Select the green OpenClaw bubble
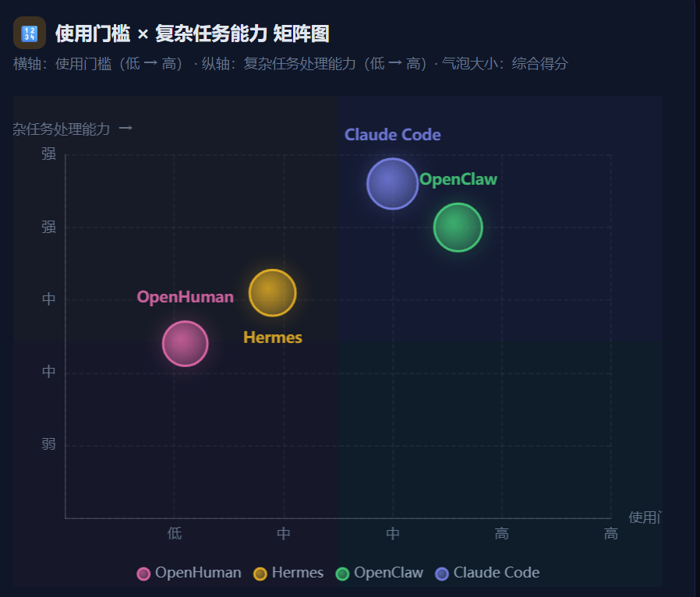 (458, 227)
